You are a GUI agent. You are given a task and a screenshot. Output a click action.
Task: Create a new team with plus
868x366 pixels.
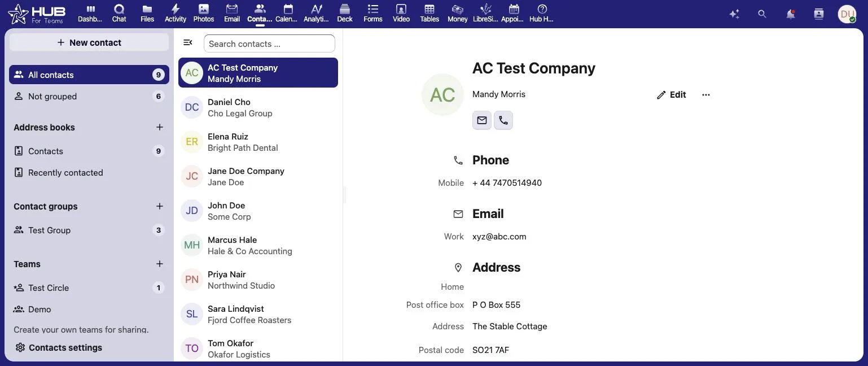pos(160,264)
